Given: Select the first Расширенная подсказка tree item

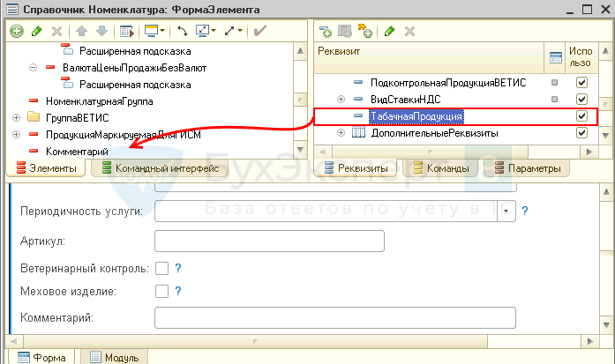Looking at the screenshot, I should click(x=135, y=51).
